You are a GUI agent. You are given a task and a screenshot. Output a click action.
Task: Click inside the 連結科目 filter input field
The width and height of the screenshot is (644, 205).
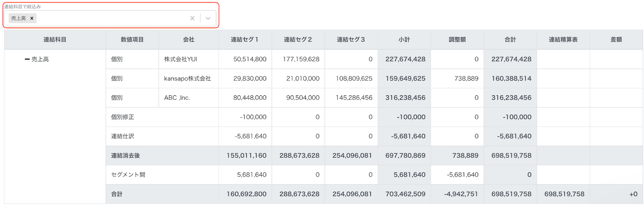pos(112,18)
